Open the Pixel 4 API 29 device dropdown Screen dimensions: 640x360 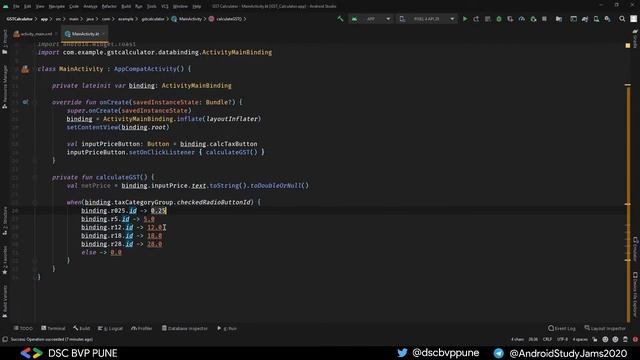click(427, 19)
